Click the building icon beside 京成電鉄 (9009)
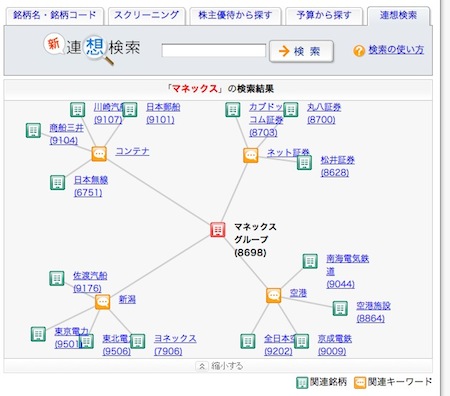This screenshot has width=450, height=396. click(301, 341)
